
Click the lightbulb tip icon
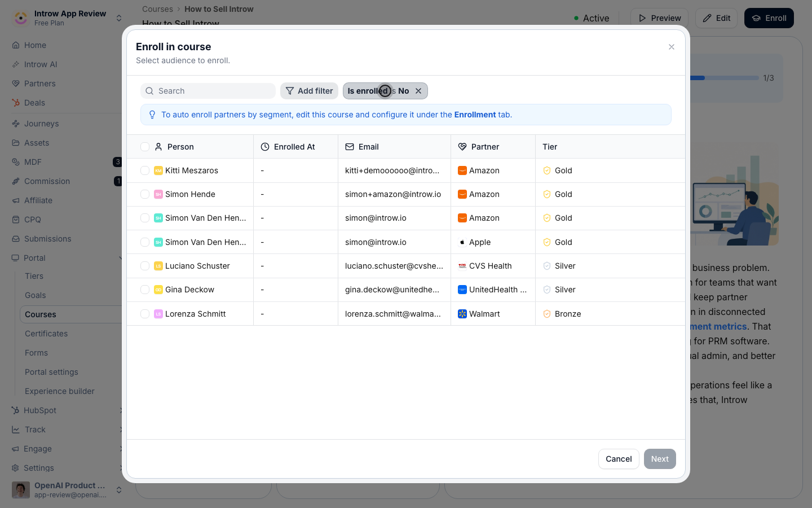(152, 115)
